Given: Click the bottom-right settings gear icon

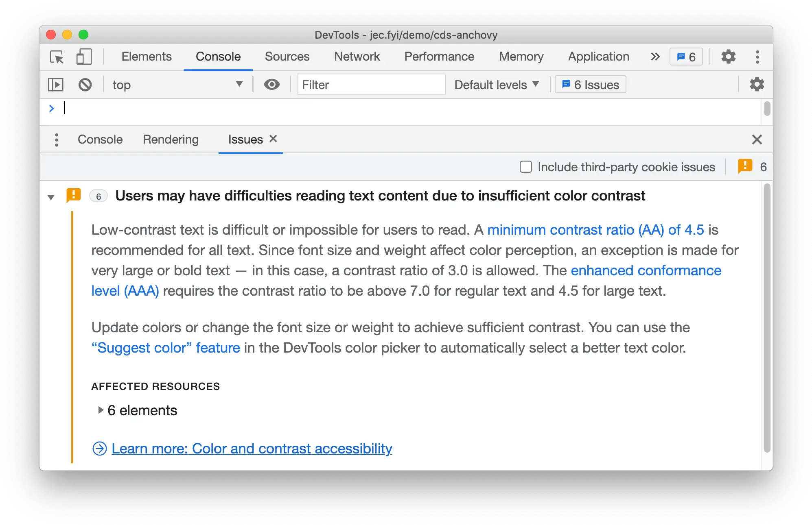Looking at the screenshot, I should pos(756,84).
